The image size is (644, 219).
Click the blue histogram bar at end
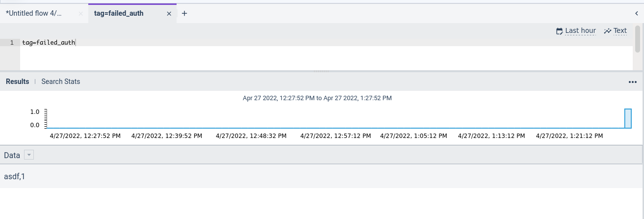click(x=628, y=119)
